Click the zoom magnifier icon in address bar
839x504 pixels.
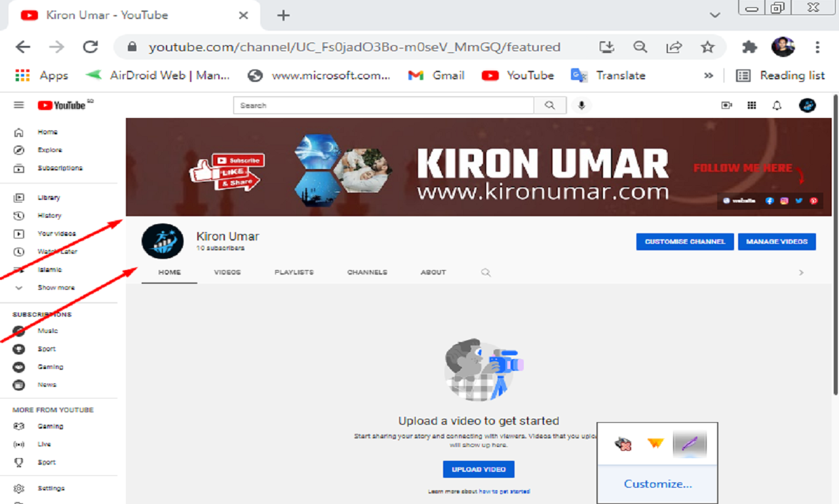point(640,47)
